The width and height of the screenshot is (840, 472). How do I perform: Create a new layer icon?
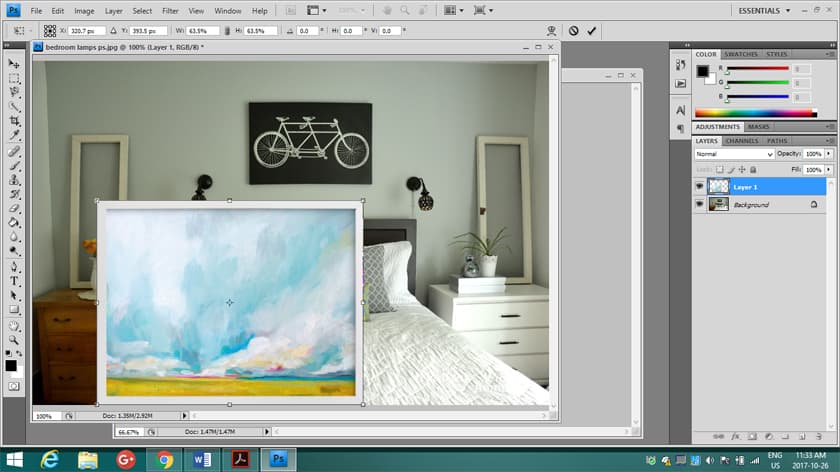tap(802, 437)
